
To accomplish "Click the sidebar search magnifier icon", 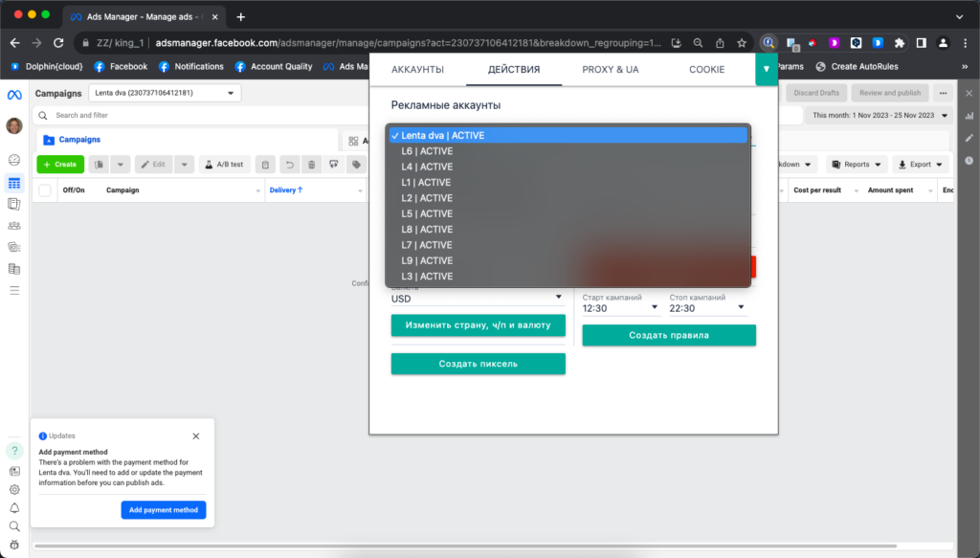I will (14, 526).
